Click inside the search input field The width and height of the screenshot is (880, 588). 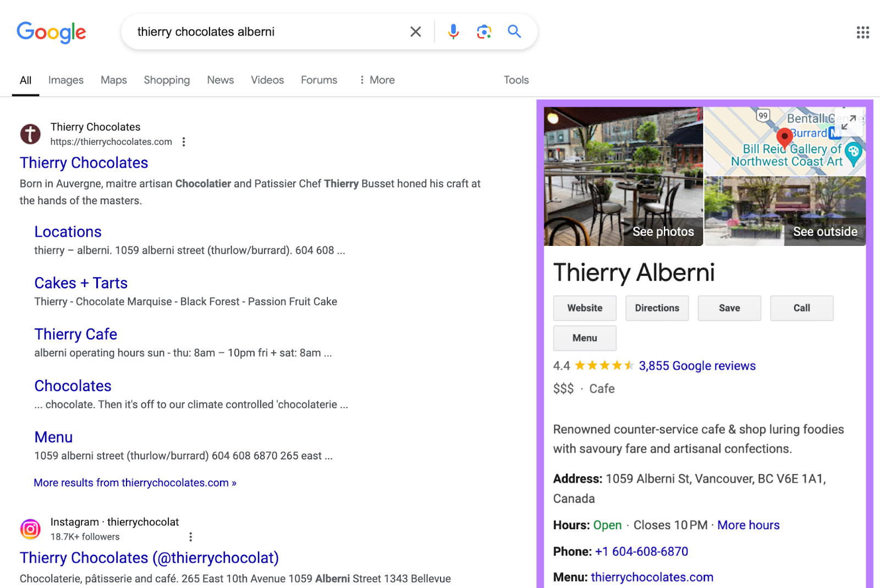(264, 31)
